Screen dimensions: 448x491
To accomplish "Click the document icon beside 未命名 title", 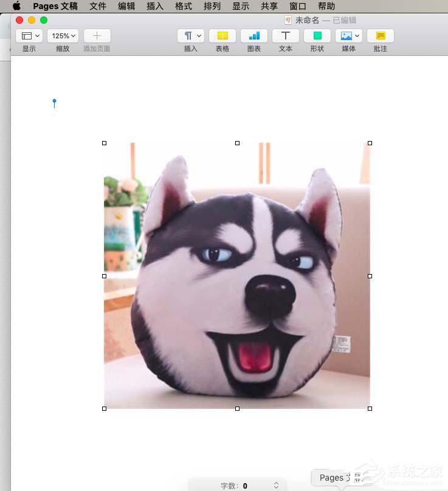I will tap(288, 20).
